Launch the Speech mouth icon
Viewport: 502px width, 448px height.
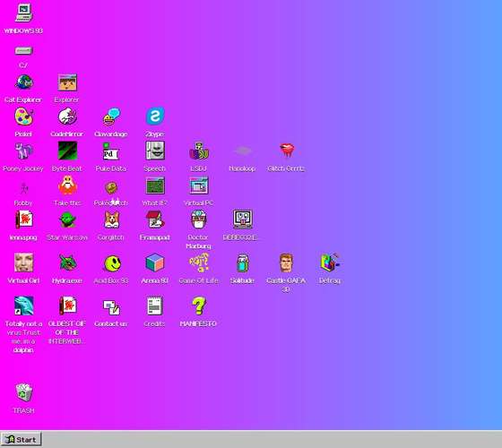coord(155,151)
